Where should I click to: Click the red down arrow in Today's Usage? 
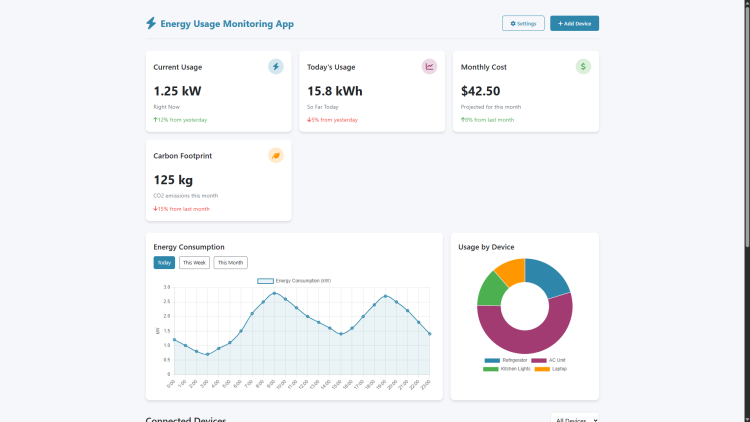(x=309, y=120)
